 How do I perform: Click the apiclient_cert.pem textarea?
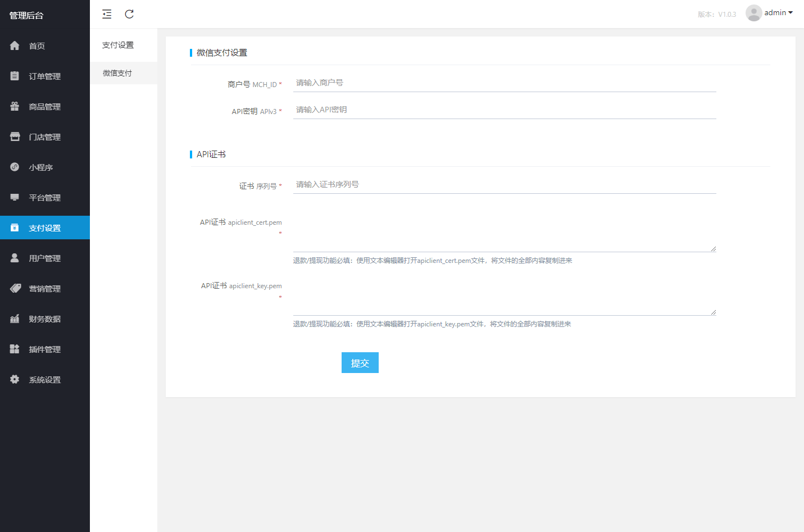tap(505, 233)
